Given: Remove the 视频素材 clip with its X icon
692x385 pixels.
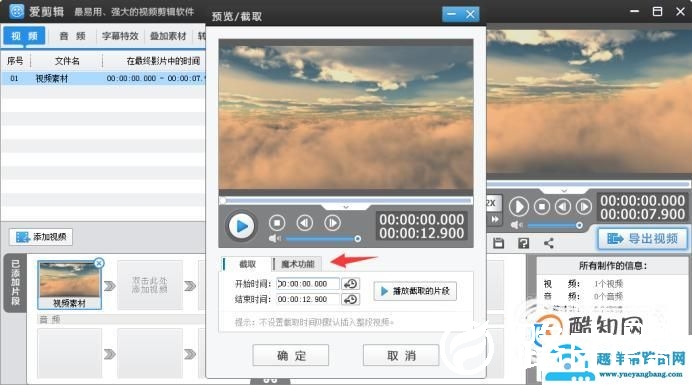Looking at the screenshot, I should pyautogui.click(x=99, y=263).
